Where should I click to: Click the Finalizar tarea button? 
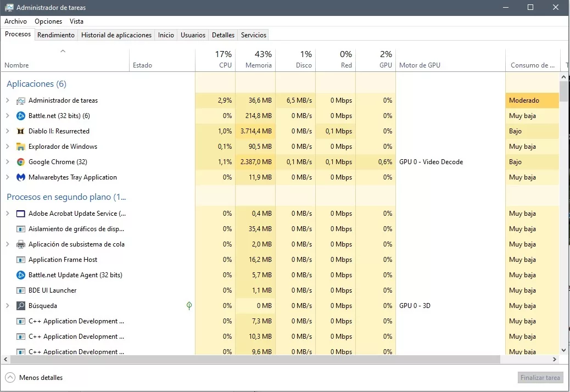pyautogui.click(x=540, y=378)
